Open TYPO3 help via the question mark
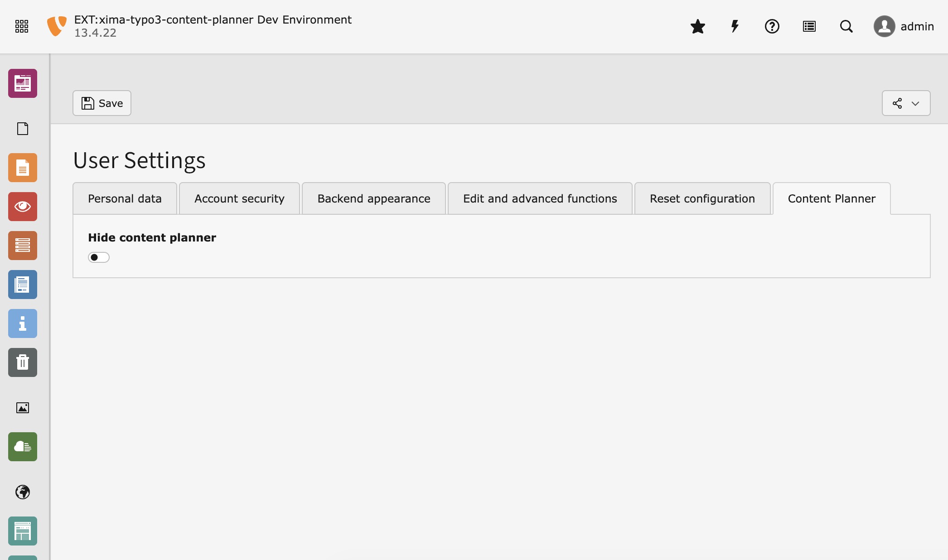 pos(772,26)
